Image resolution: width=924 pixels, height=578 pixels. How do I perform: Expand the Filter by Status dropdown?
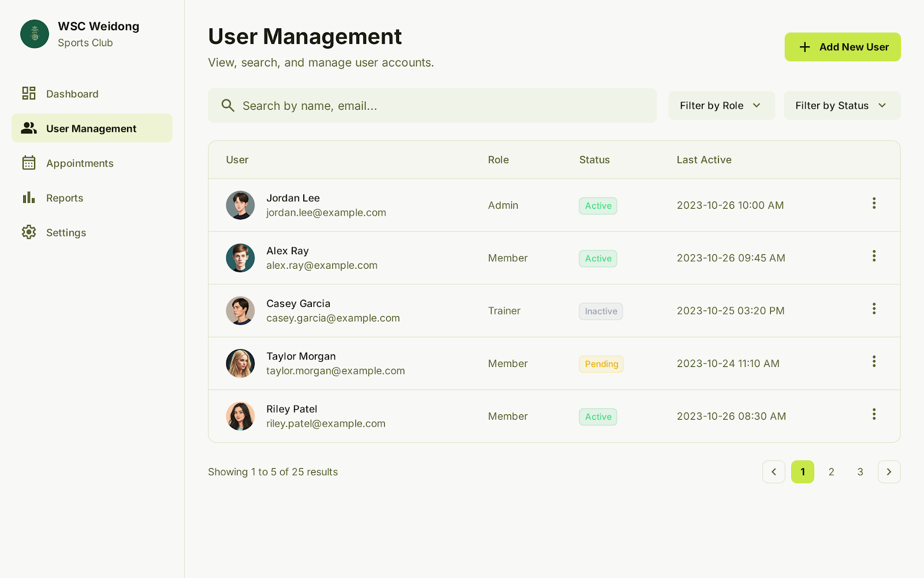click(x=841, y=106)
